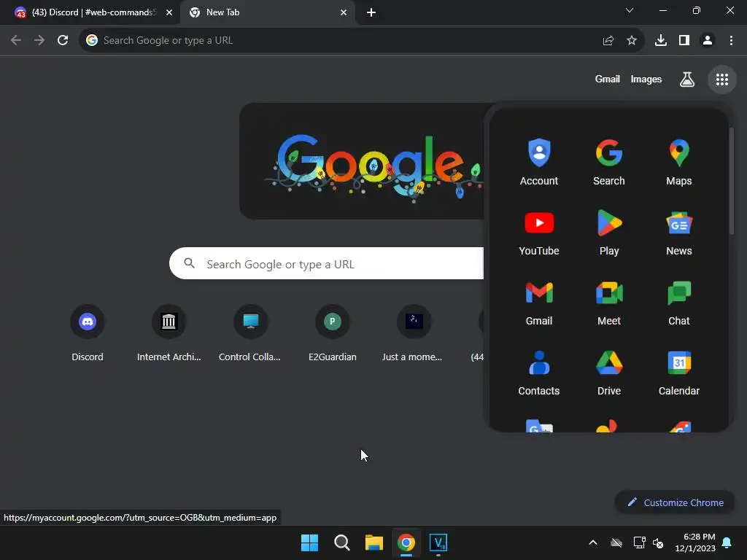This screenshot has width=747, height=560.
Task: Bookmark this tab with the star icon
Action: (x=632, y=41)
